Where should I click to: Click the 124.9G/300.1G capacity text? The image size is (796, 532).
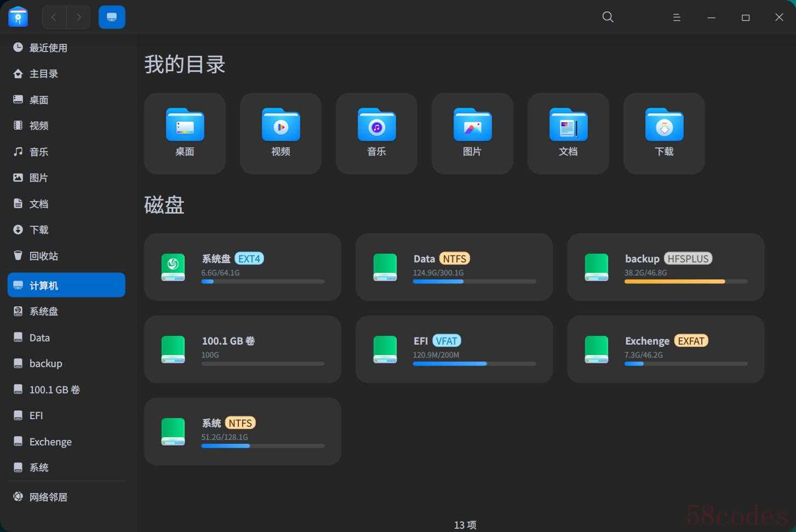[438, 272]
